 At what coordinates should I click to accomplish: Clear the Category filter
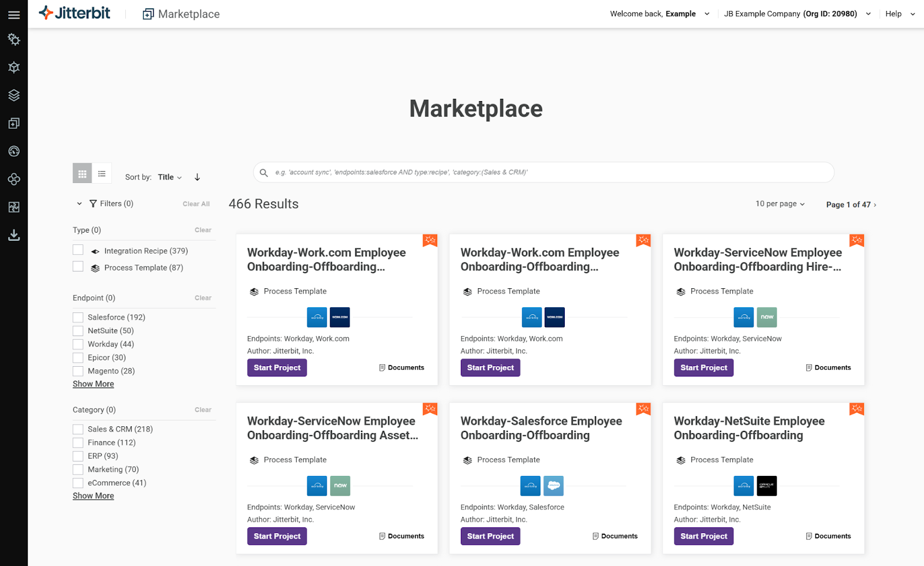tap(203, 410)
